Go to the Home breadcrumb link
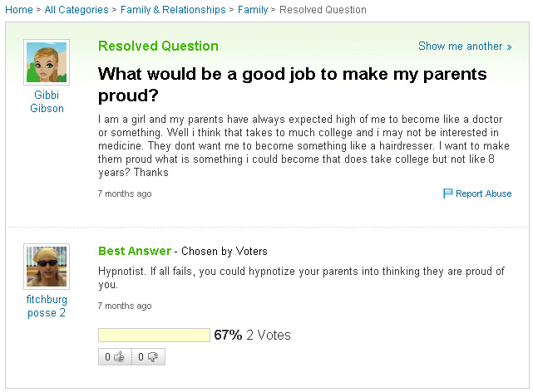The image size is (533, 392). (19, 9)
